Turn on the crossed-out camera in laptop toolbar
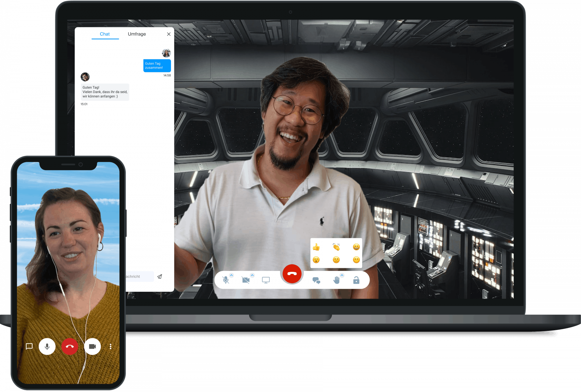The image size is (581, 392). (x=246, y=280)
